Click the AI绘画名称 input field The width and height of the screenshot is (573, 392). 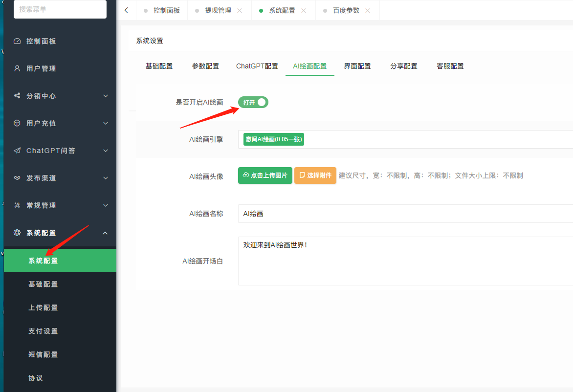click(x=405, y=214)
